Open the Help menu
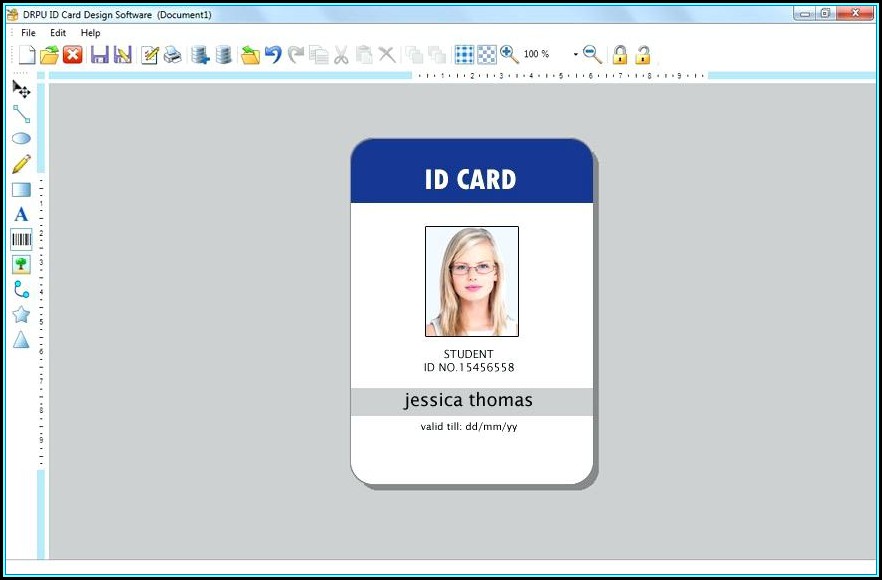This screenshot has width=882, height=580. [x=91, y=33]
